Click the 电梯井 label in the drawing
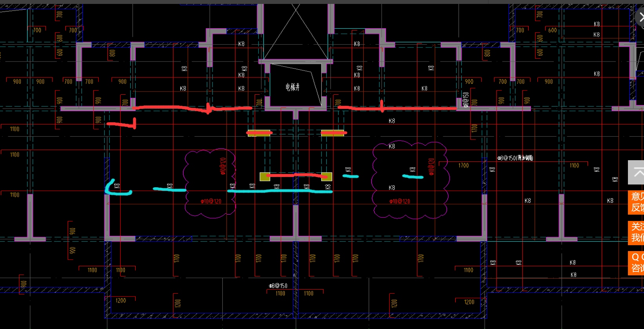This screenshot has width=644, height=329. [x=293, y=87]
